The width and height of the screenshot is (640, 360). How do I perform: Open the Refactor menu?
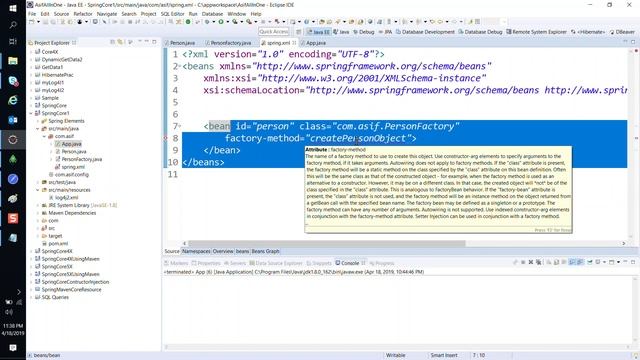[x=83, y=14]
